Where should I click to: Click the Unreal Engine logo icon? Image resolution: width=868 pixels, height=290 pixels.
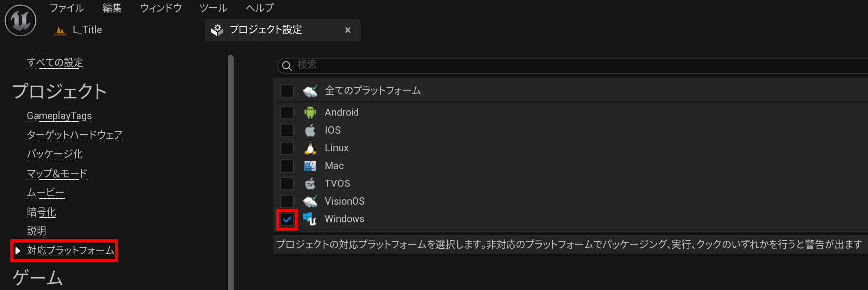coord(21,20)
